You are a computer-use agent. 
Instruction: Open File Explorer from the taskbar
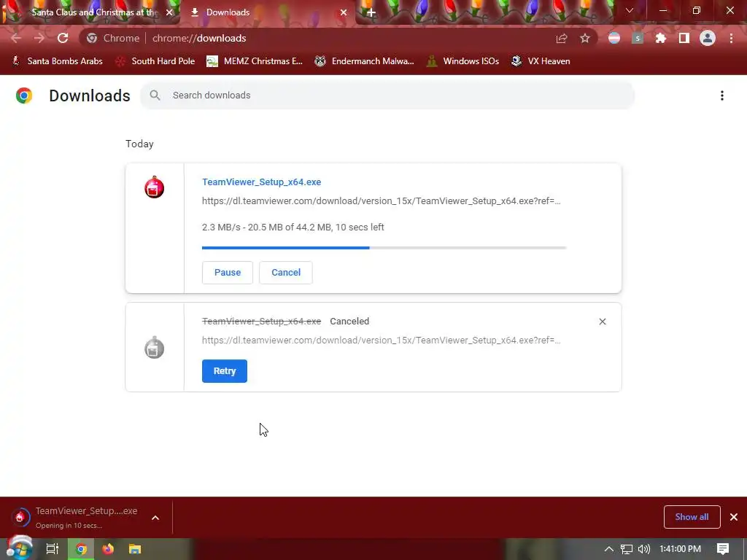pyautogui.click(x=135, y=549)
